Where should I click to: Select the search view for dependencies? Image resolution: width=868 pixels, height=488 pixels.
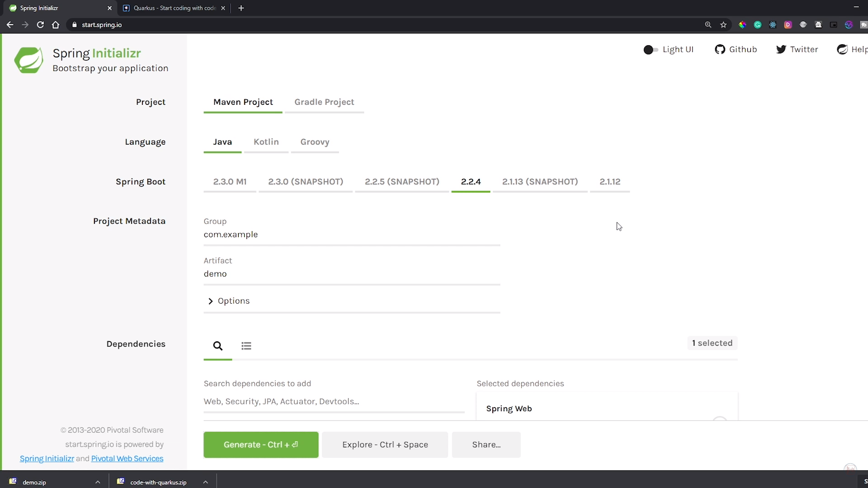point(218,346)
